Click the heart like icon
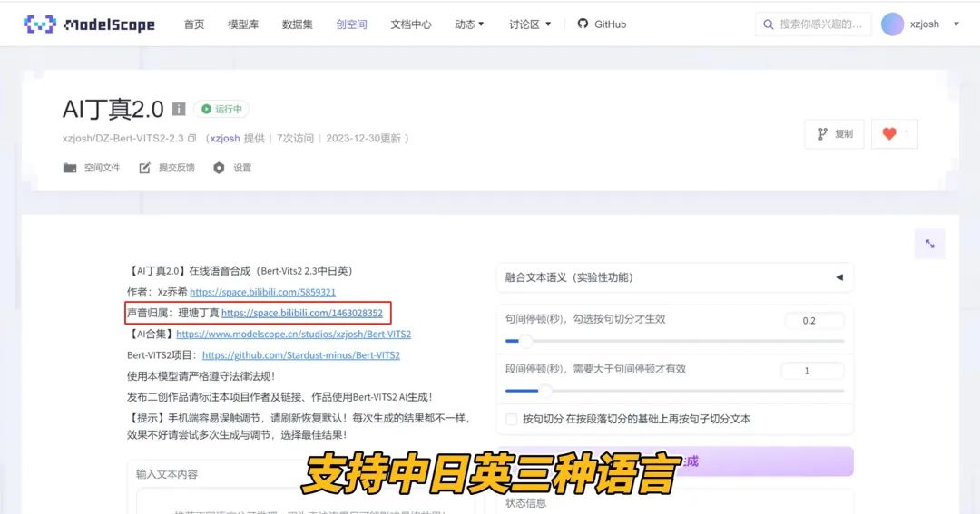The width and height of the screenshot is (980, 514). click(x=889, y=133)
